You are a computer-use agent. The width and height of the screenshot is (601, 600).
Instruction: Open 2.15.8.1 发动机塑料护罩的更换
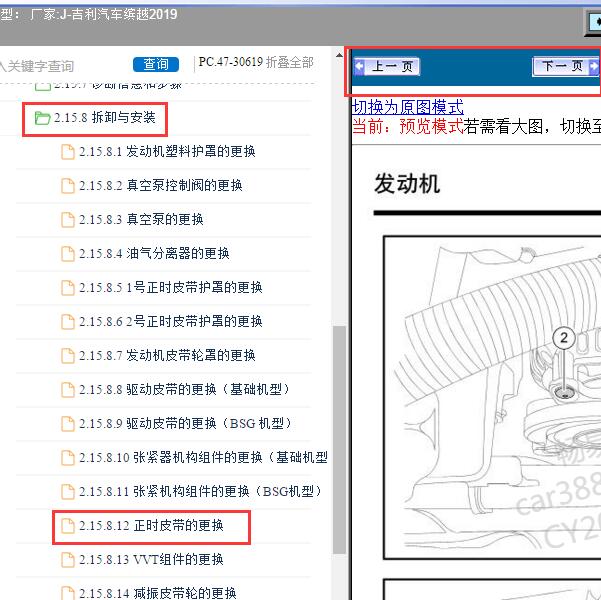pos(167,152)
